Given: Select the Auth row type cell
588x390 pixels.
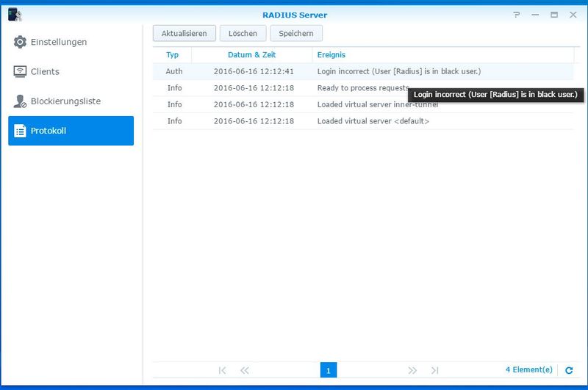Looking at the screenshot, I should point(174,71).
